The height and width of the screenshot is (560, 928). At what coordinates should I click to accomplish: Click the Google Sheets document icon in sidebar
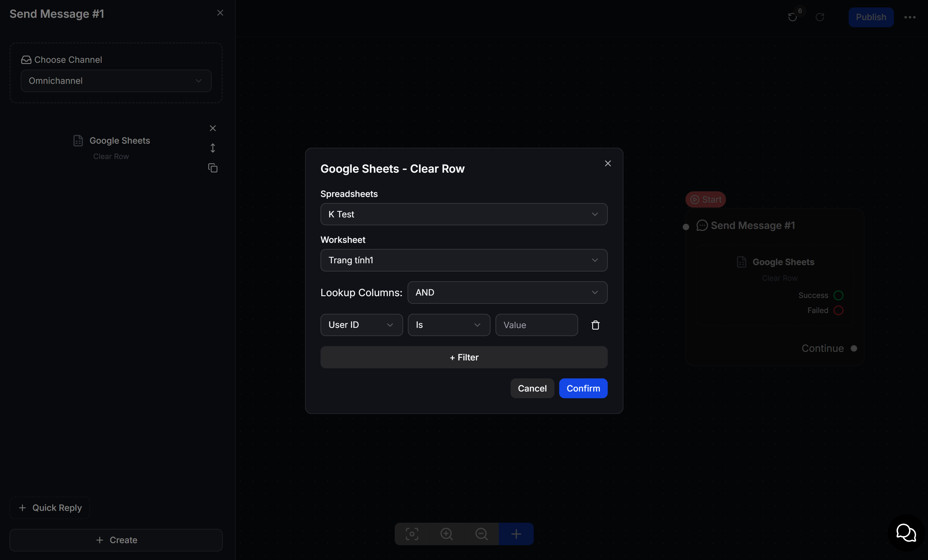[78, 140]
